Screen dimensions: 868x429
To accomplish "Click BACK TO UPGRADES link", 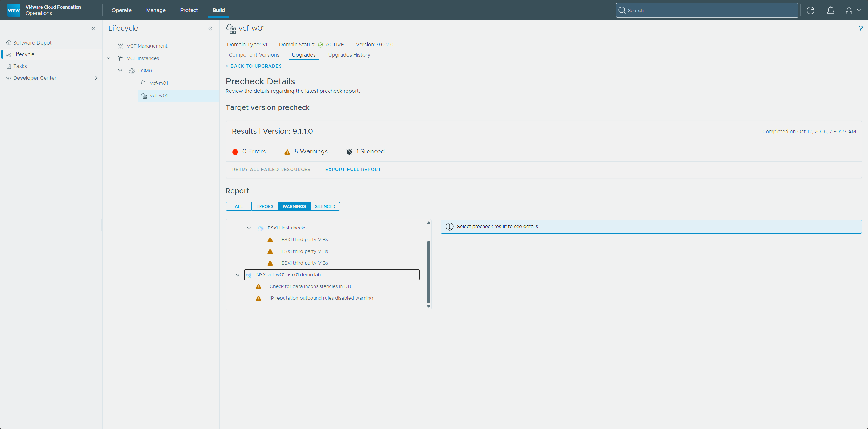I will [254, 66].
